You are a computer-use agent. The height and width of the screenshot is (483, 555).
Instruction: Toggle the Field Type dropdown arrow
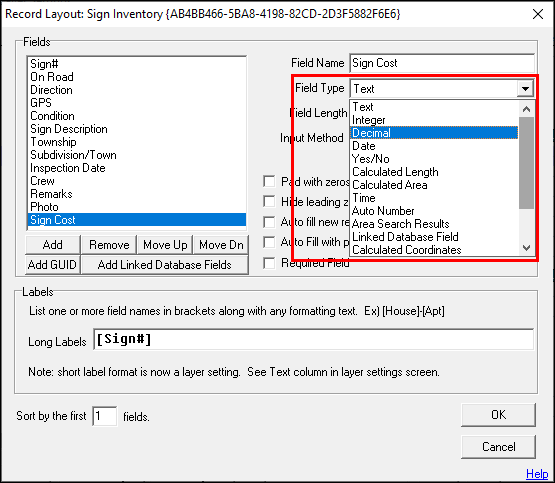[525, 88]
